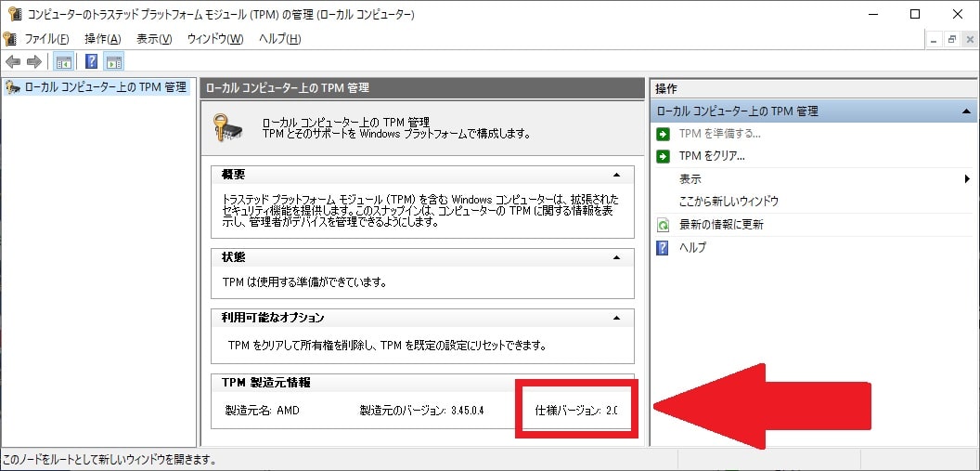The image size is (980, 471).
Task: Click the 製造元名: AMD text
Action: pos(262,411)
